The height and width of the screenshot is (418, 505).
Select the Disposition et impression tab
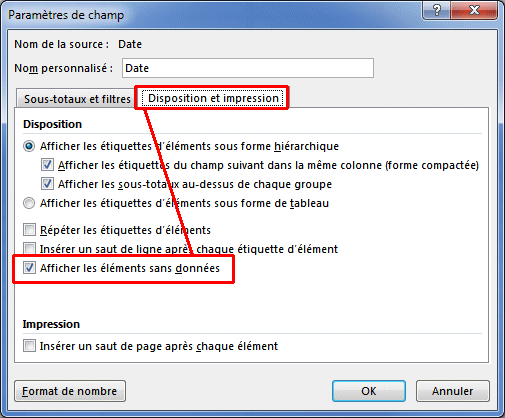213,98
